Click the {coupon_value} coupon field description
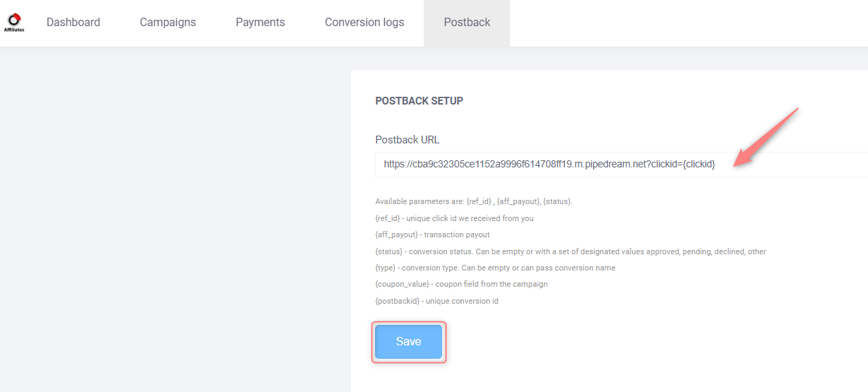The height and width of the screenshot is (392, 868). coord(461,284)
